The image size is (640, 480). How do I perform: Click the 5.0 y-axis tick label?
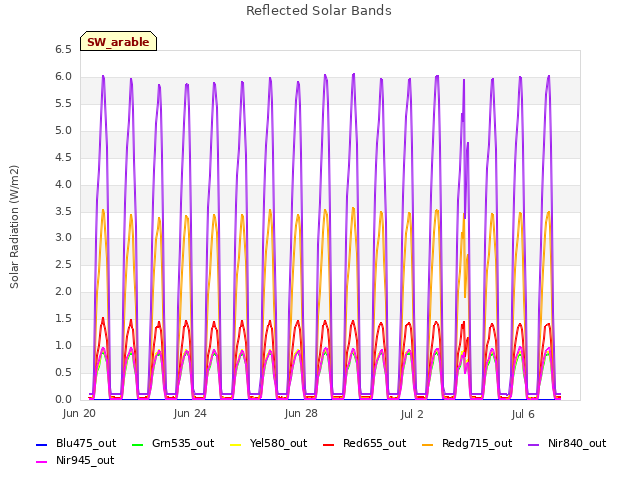click(63, 131)
